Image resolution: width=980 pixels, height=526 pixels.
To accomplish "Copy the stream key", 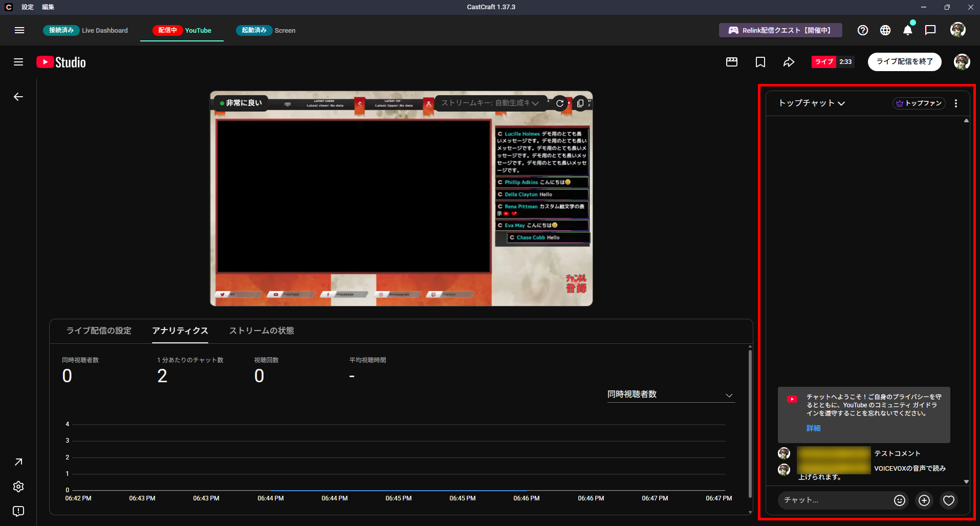I will click(x=580, y=103).
